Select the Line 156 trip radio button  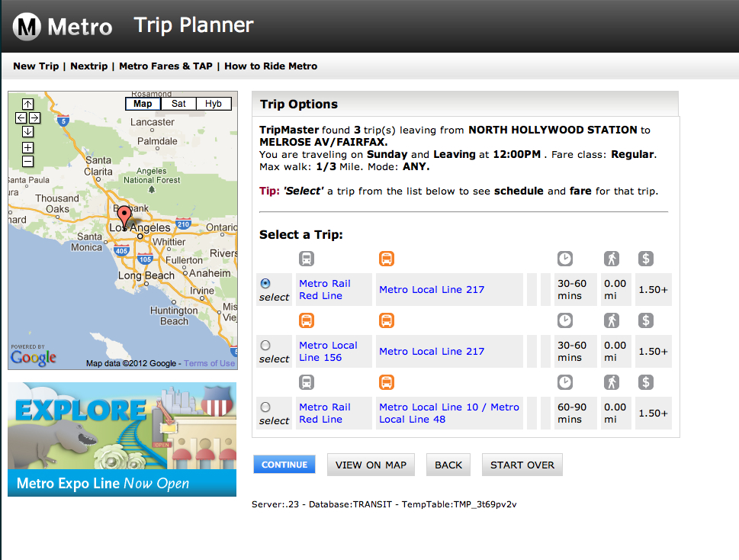click(x=265, y=345)
